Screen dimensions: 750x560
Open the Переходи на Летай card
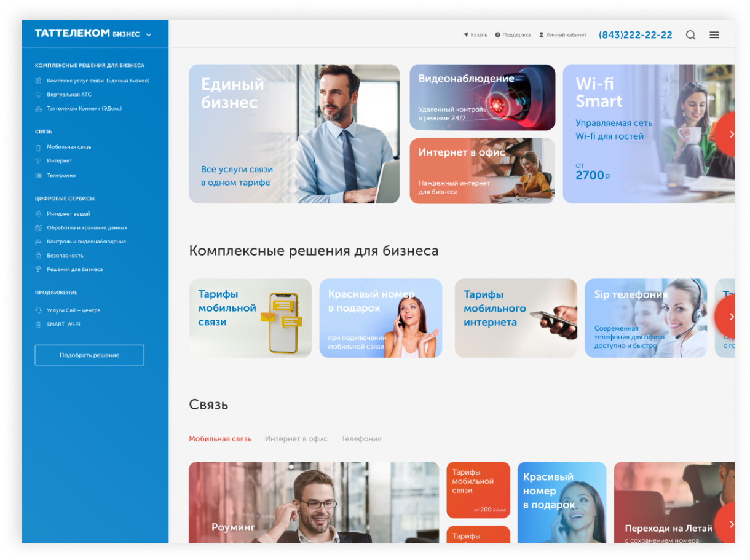[x=674, y=503]
